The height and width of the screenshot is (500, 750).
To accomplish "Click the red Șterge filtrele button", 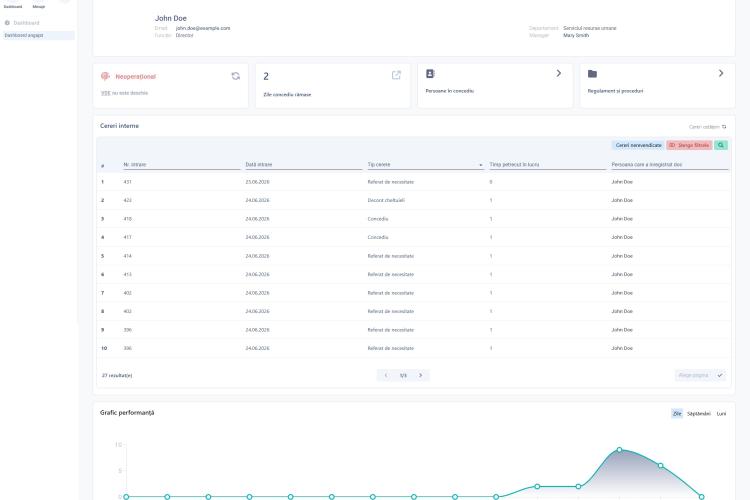I will click(x=689, y=145).
